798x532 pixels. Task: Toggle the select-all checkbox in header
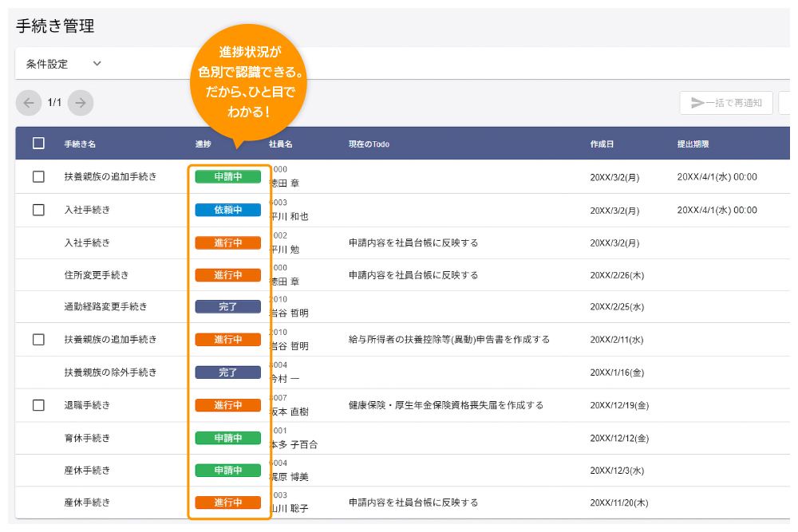(x=38, y=144)
